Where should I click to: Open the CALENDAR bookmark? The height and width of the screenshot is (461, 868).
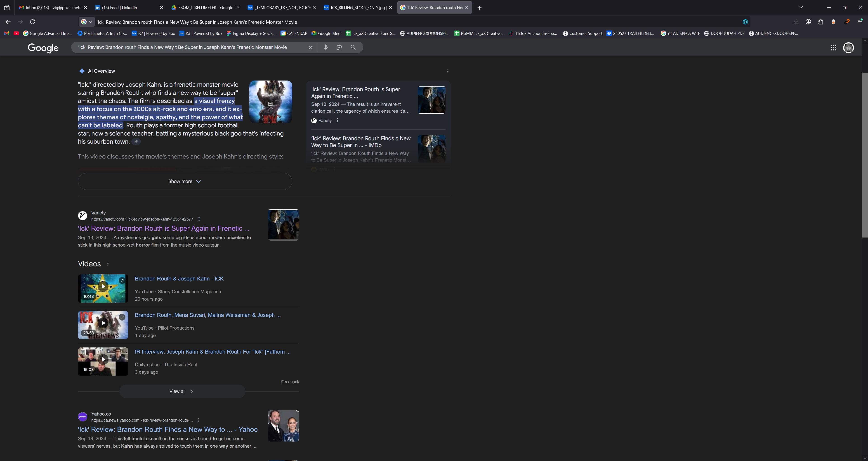pos(294,33)
